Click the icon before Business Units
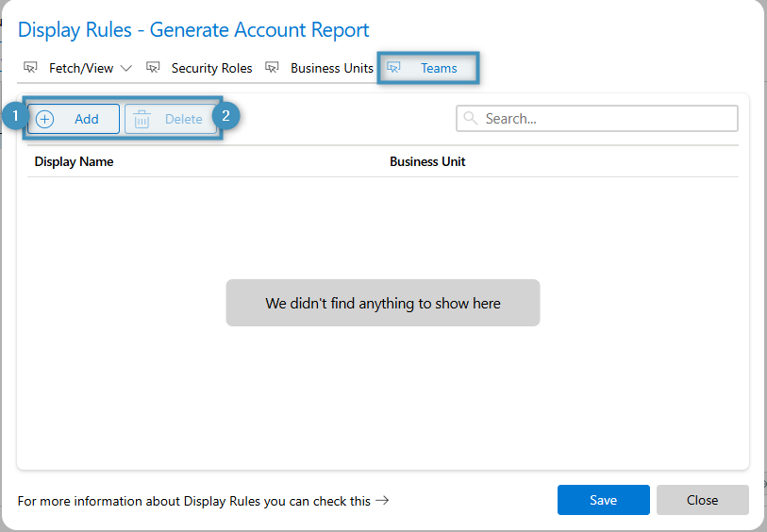 [272, 68]
